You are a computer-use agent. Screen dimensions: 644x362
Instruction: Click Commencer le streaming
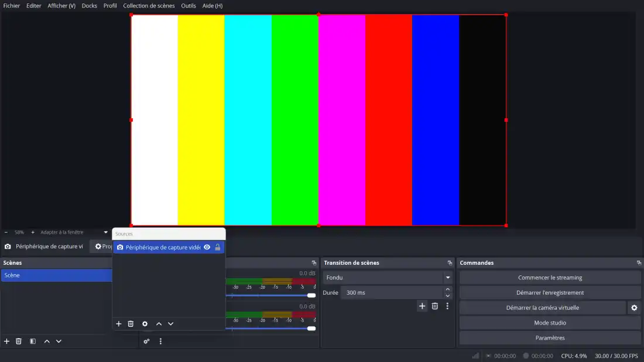(x=550, y=278)
